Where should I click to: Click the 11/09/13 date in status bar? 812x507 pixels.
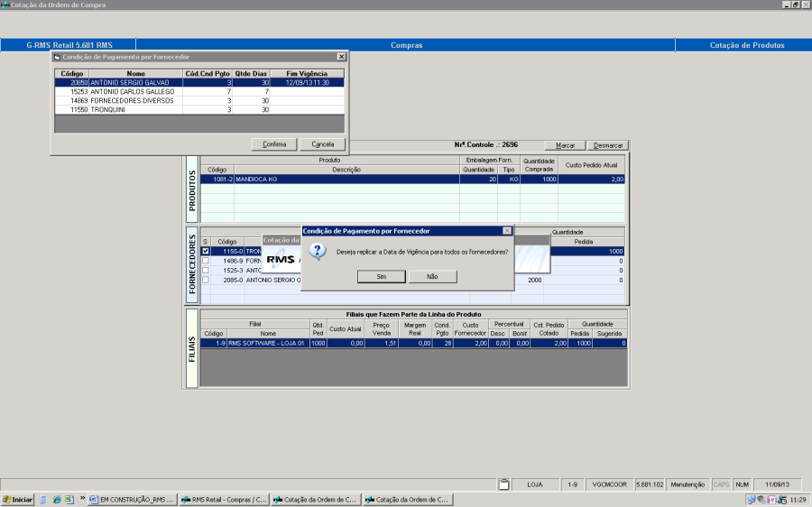pos(778,484)
